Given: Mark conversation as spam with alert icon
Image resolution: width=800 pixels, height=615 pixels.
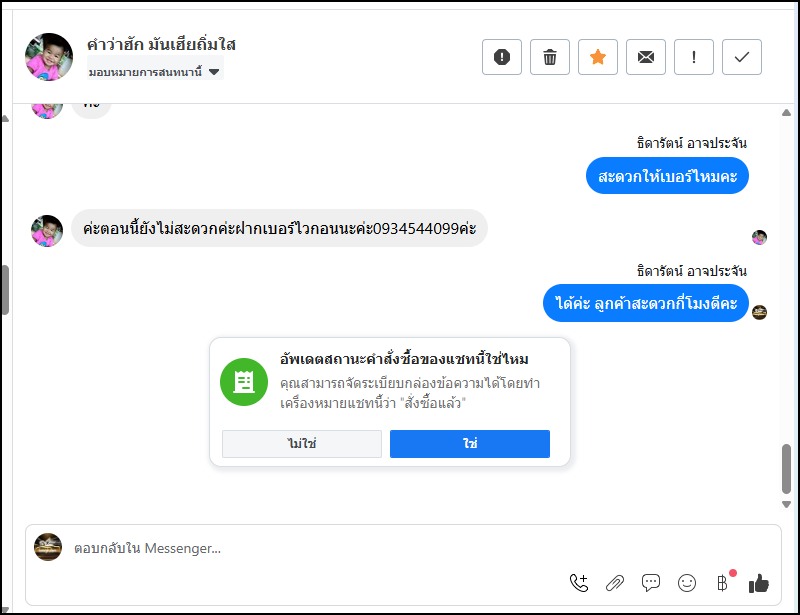Looking at the screenshot, I should tap(502, 57).
